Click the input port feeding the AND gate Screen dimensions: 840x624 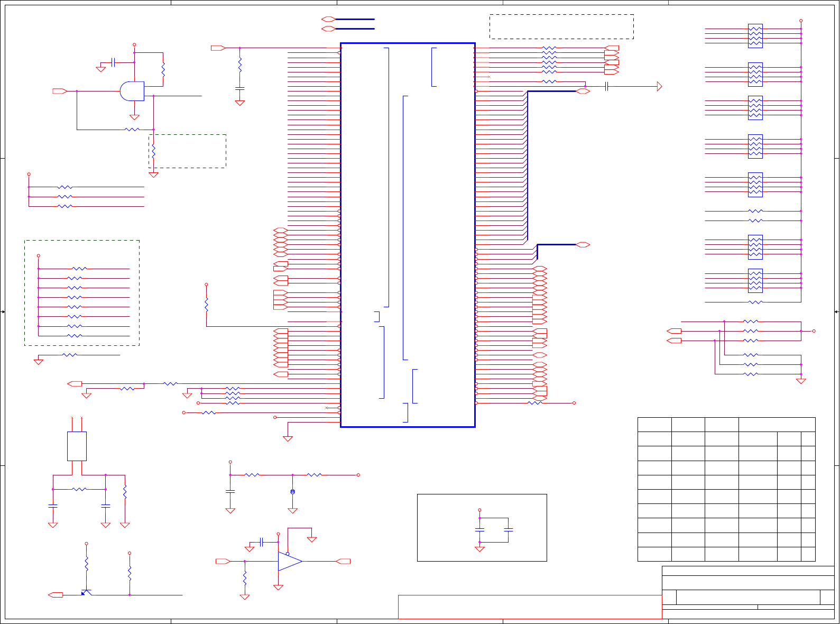[60, 91]
